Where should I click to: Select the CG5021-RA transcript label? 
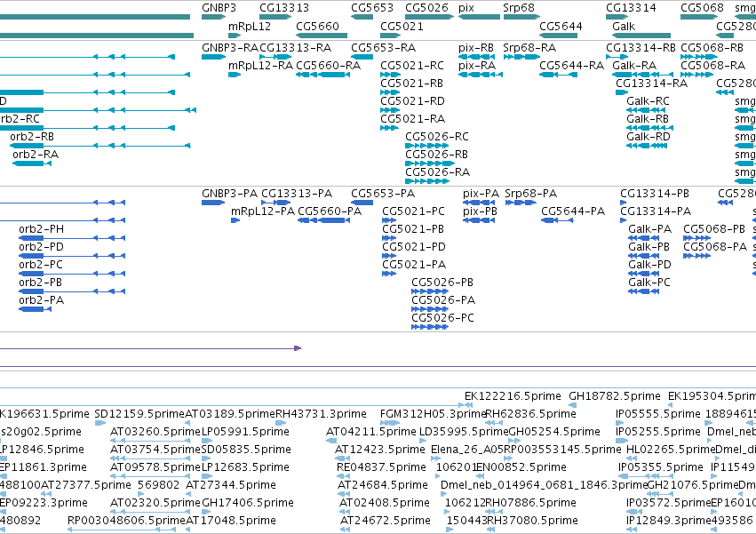(x=412, y=119)
